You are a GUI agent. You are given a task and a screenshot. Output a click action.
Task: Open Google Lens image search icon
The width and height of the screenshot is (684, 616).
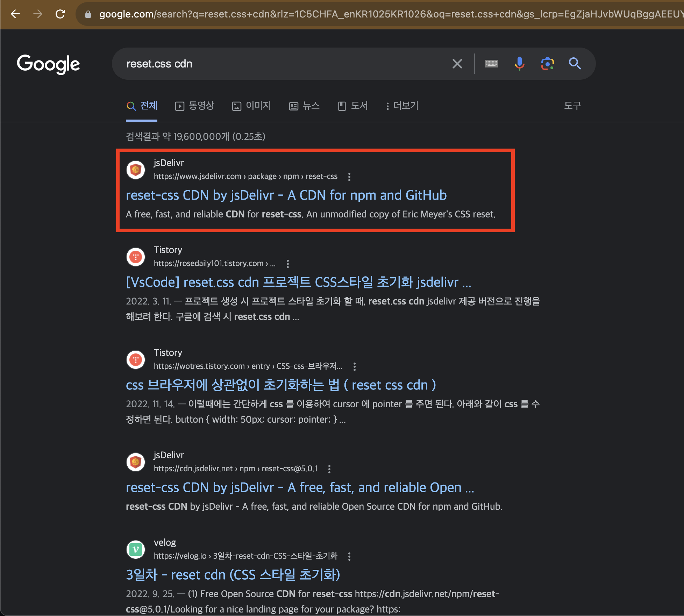tap(547, 64)
